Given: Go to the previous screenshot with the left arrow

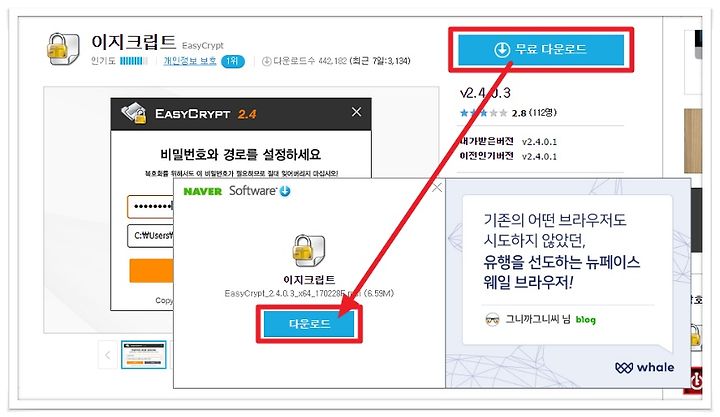Looking at the screenshot, I should [x=107, y=355].
